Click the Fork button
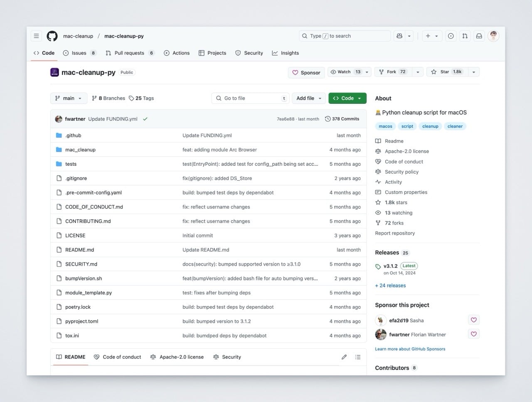This screenshot has height=402, width=532. (393, 72)
